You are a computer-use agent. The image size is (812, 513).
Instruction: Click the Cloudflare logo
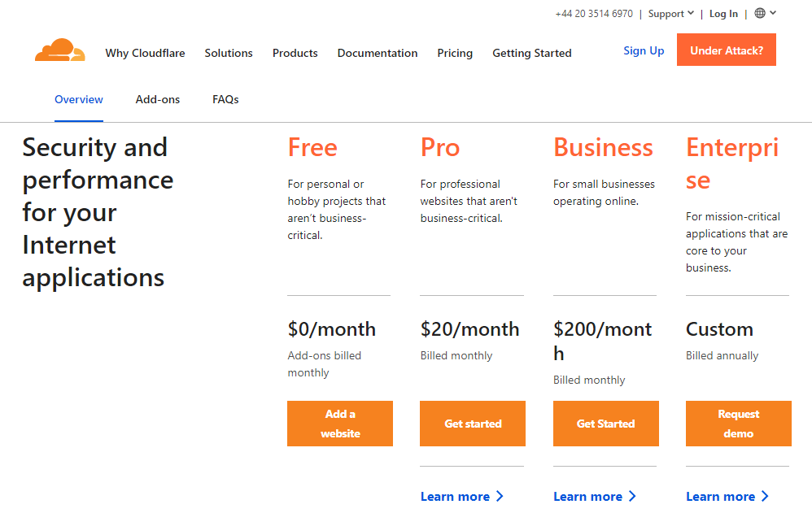coord(59,51)
